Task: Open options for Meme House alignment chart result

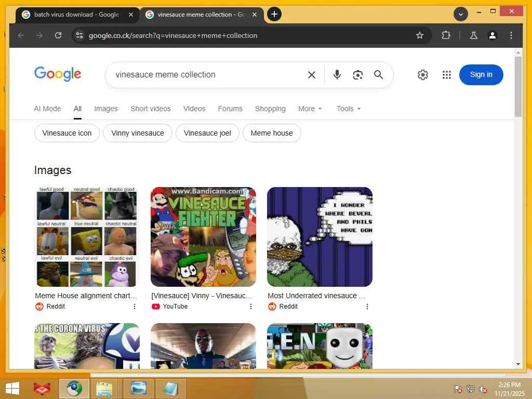Action: click(x=135, y=307)
